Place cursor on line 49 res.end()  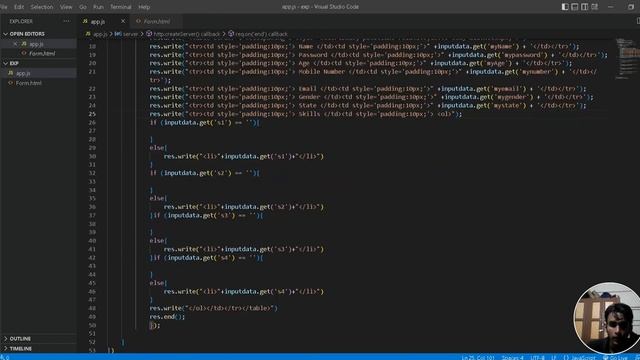click(x=167, y=317)
